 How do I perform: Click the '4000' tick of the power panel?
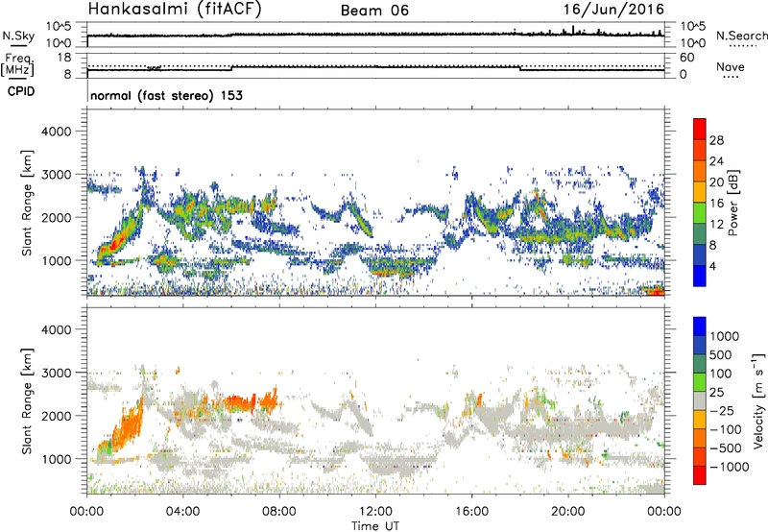[57, 132]
